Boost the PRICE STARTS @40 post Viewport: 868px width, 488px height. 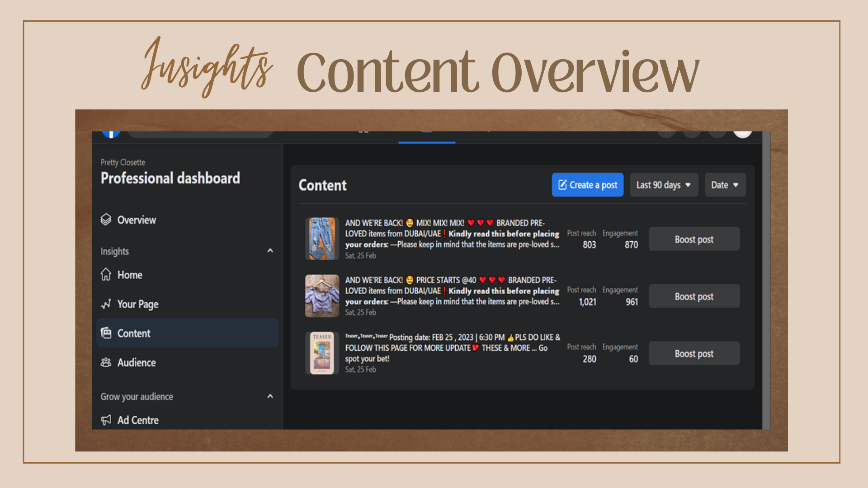click(694, 296)
